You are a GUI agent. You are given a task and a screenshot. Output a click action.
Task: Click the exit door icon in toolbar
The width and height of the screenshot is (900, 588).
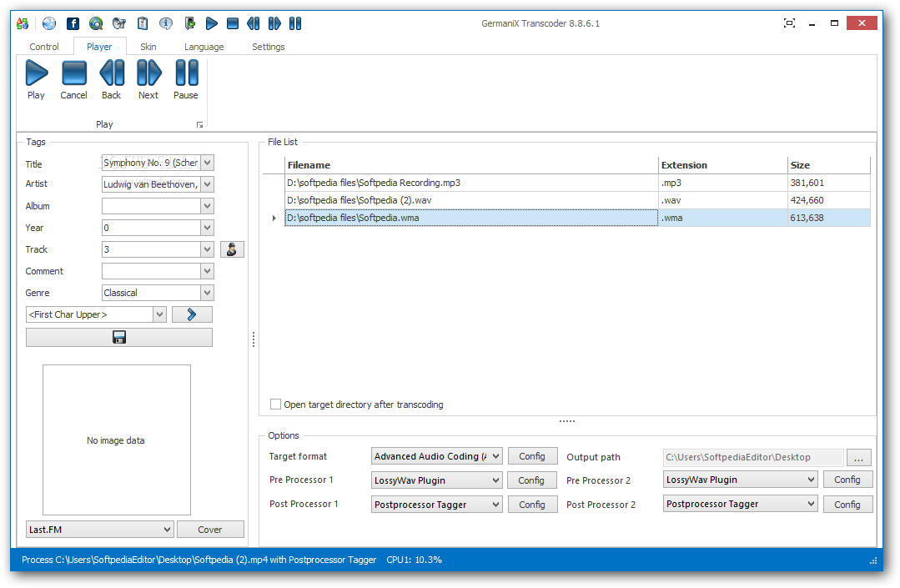(x=189, y=23)
